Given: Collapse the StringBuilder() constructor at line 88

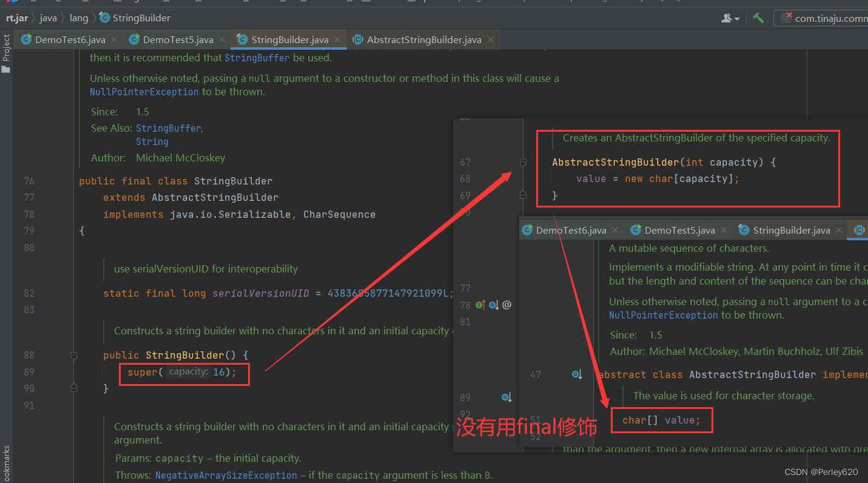Looking at the screenshot, I should click(73, 356).
